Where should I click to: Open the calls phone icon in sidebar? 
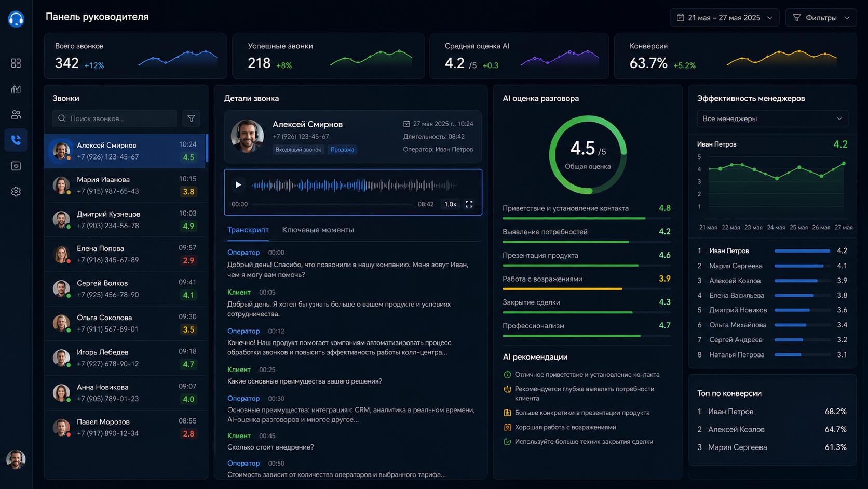(x=16, y=140)
